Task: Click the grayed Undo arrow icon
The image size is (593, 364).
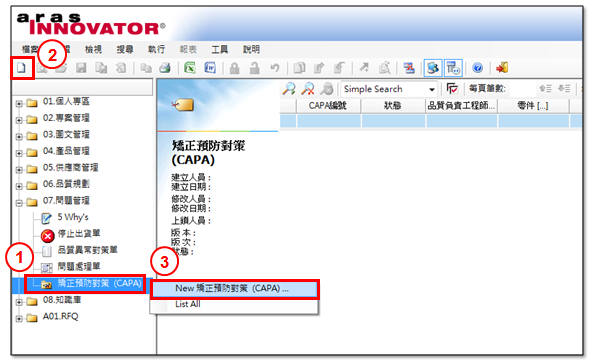Action: 275,68
